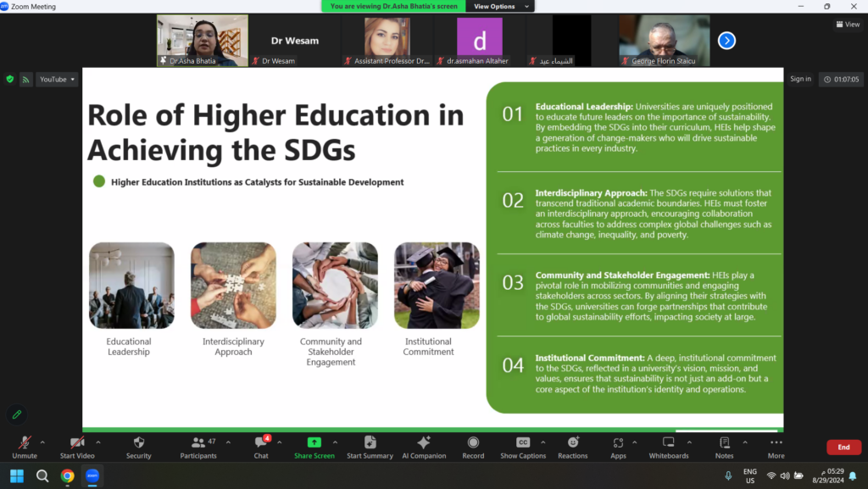Select George Florin Staicu's video thumbnail
Image resolution: width=868 pixels, height=489 pixels.
(665, 41)
